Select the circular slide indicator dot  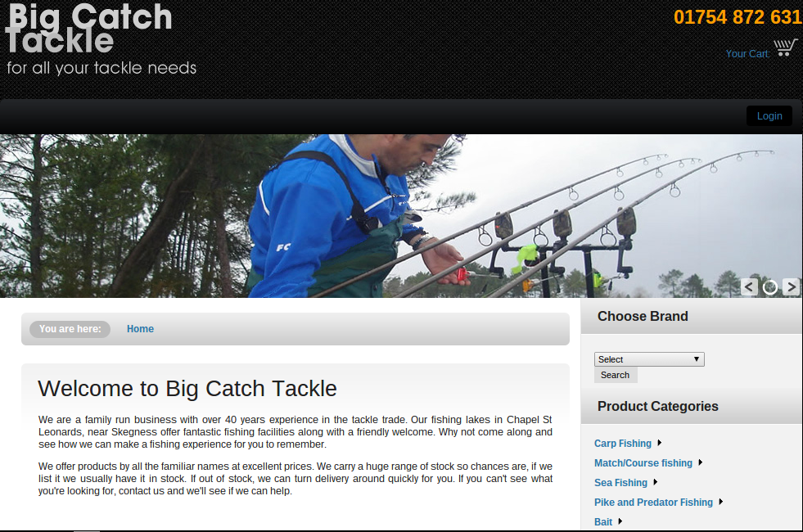click(769, 287)
